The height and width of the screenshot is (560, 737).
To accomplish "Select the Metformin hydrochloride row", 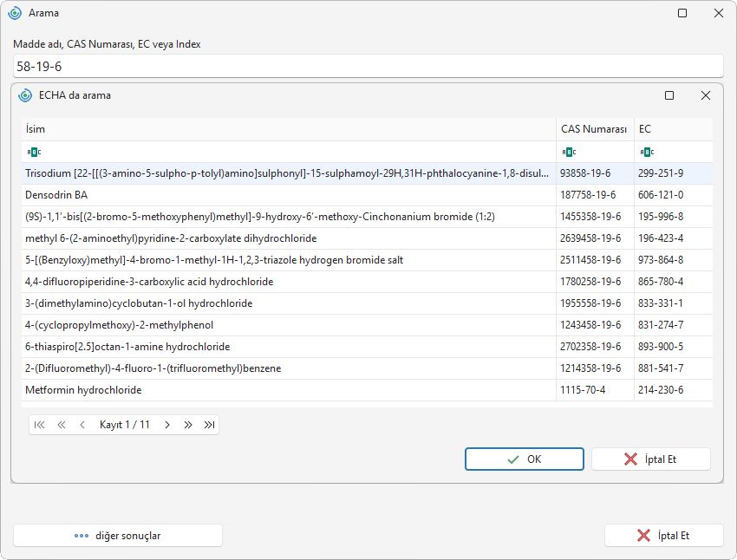I will [367, 390].
